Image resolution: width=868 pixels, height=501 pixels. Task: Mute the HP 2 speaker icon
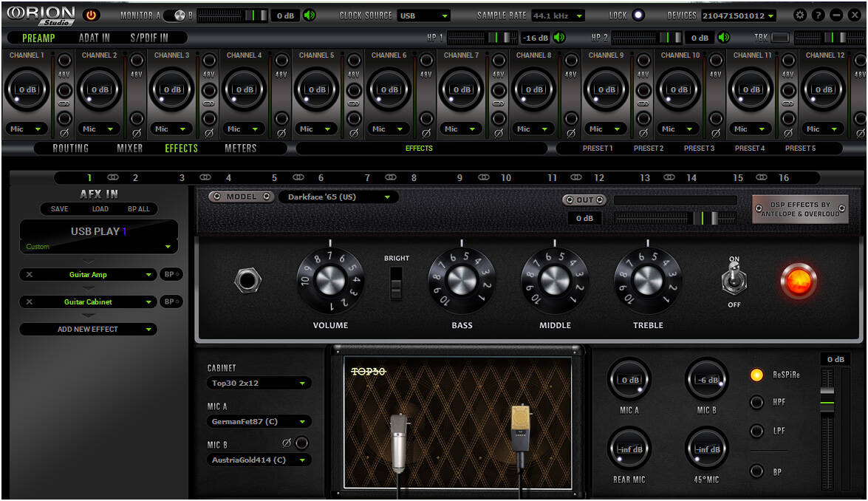click(x=723, y=38)
